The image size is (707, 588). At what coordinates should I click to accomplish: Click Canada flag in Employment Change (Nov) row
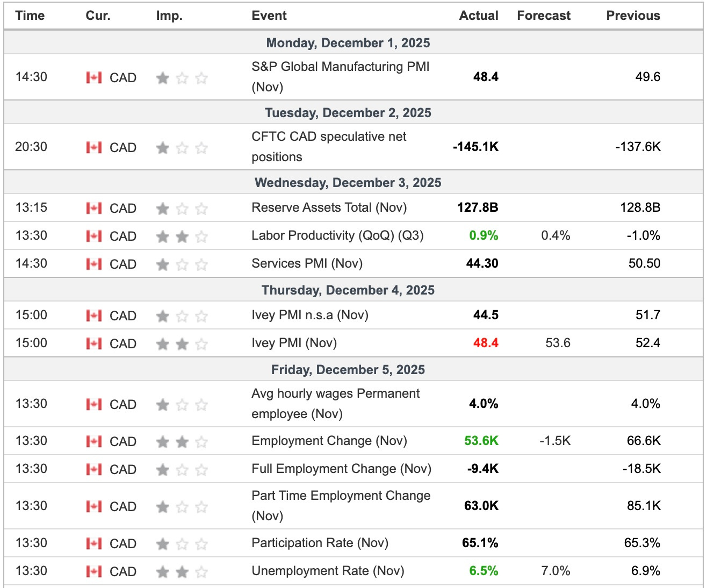point(94,442)
